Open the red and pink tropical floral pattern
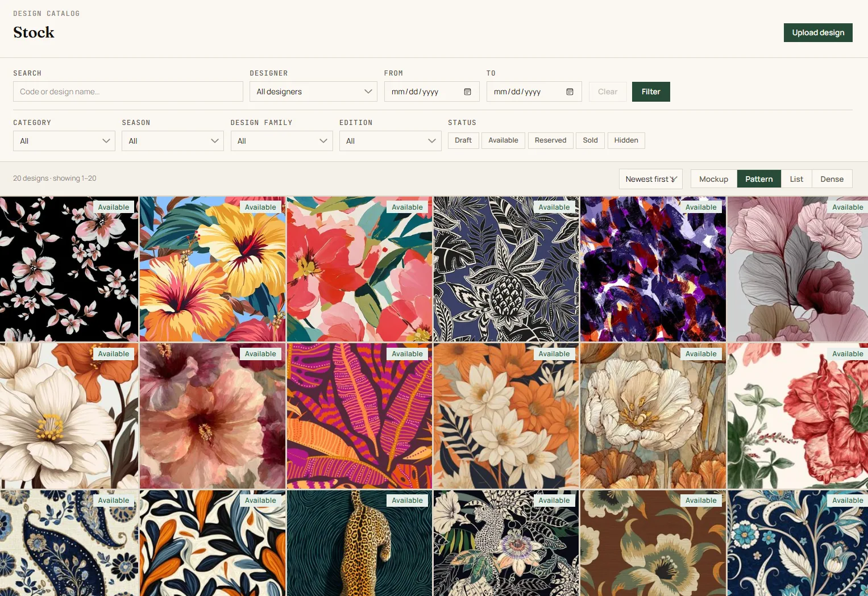Screen dimensions: 868x596 359,269
